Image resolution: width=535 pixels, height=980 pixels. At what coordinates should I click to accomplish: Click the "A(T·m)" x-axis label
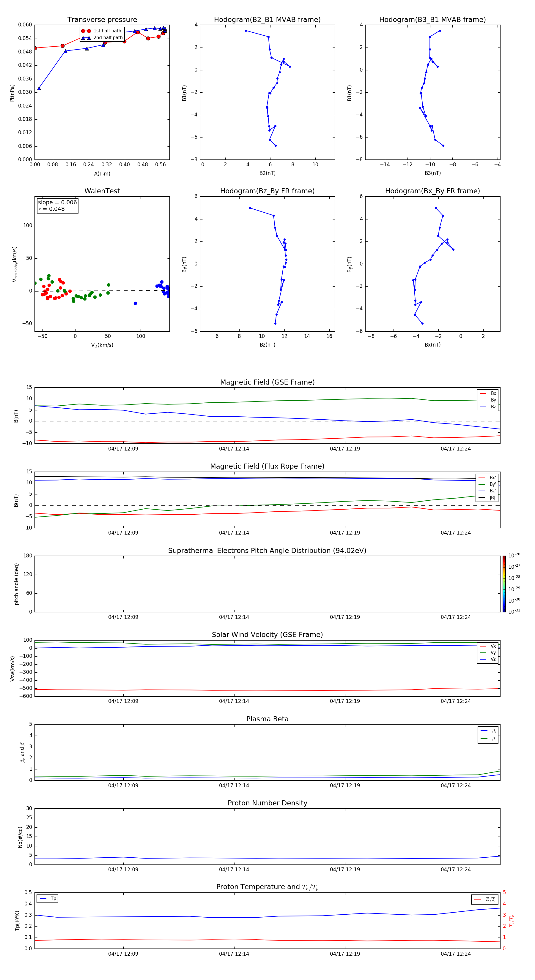[x=102, y=174]
